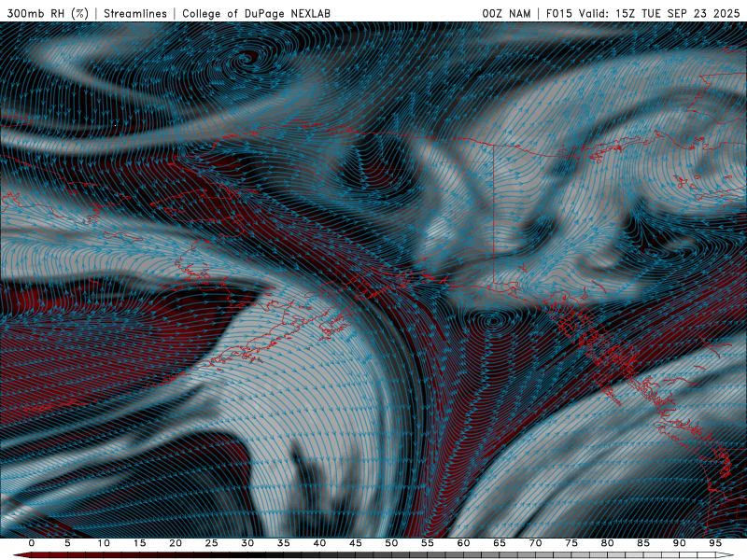747x560 pixels.
Task: Click the '40' colorbar label
Action: tap(319, 543)
